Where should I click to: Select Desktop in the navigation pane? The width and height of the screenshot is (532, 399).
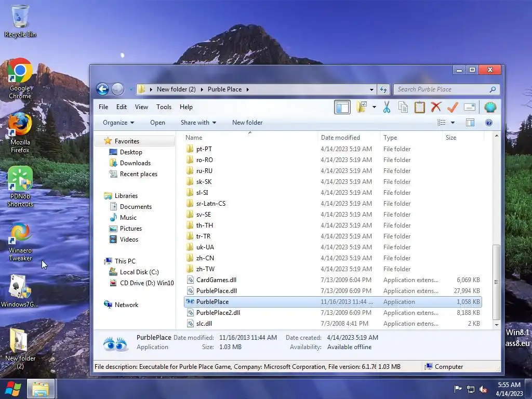tap(131, 152)
